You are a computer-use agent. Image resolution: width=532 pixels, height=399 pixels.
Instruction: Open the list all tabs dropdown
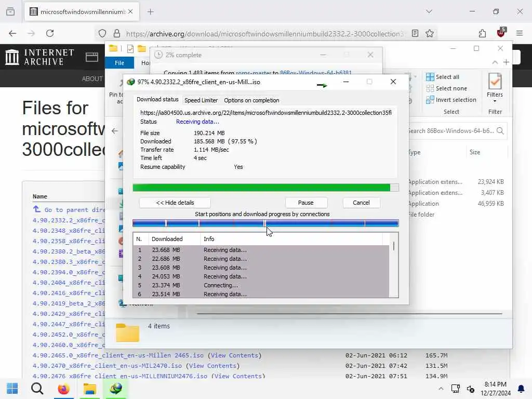click(x=429, y=11)
